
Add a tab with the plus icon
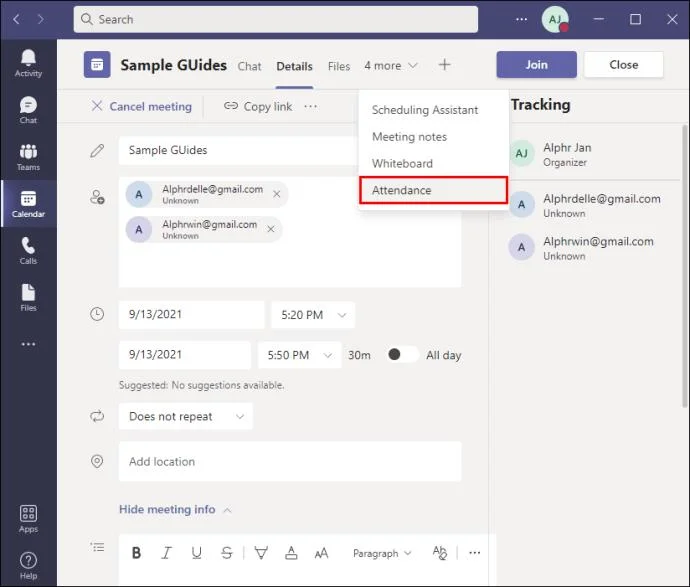tap(444, 65)
